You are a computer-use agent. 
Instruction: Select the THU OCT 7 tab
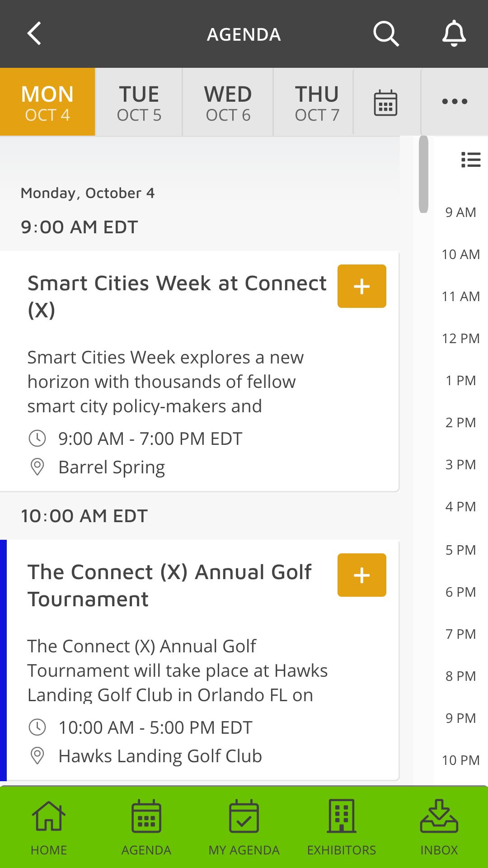317,102
